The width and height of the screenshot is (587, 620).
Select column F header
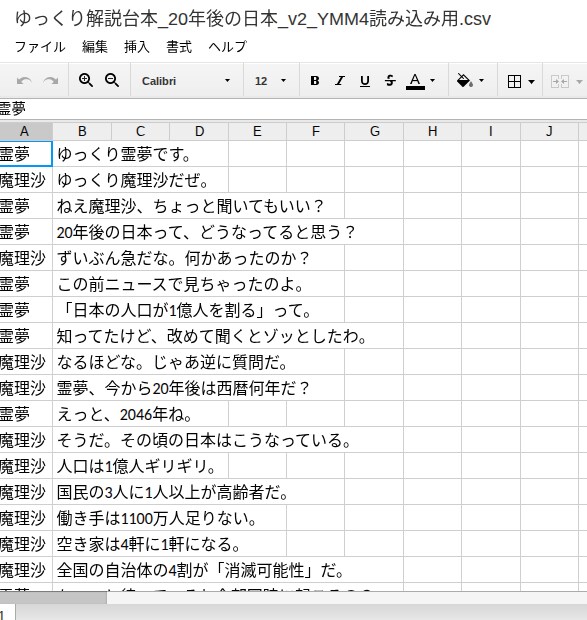[x=315, y=131]
